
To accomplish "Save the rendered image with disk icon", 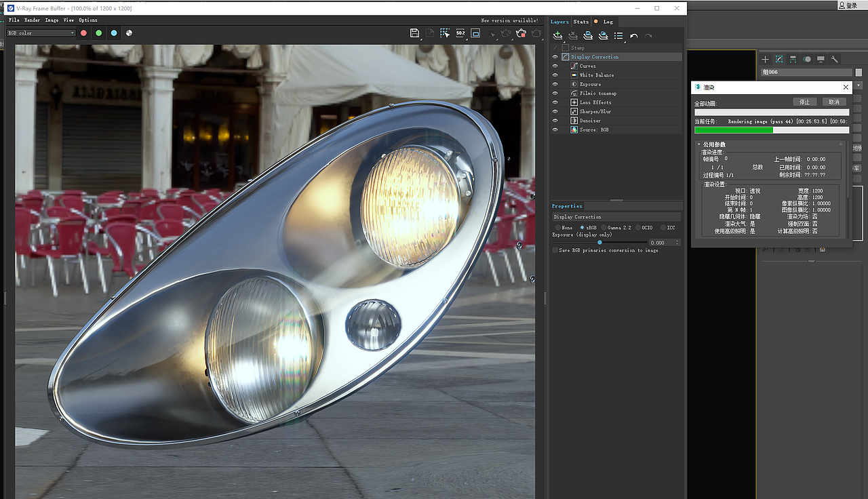I will (x=414, y=33).
